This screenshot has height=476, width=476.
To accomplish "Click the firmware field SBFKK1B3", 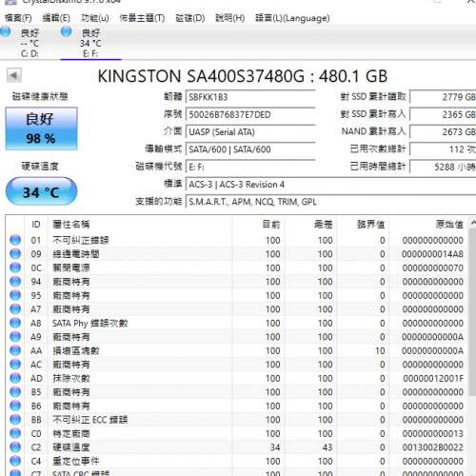I will click(x=250, y=97).
